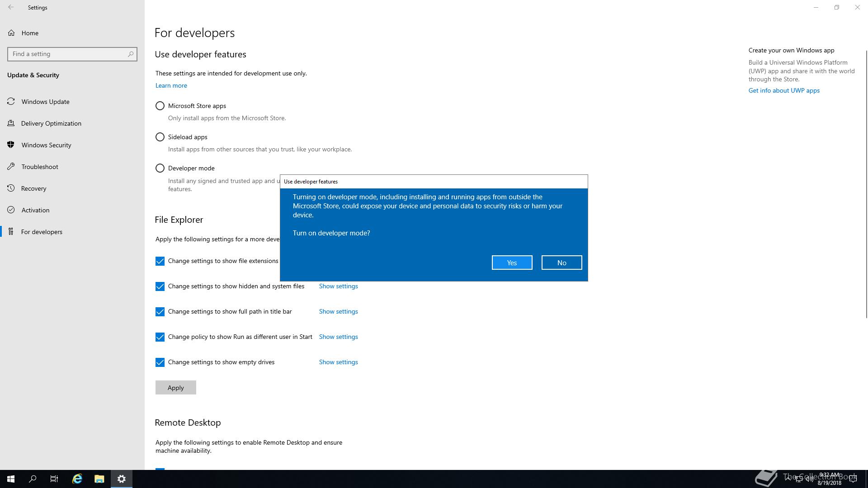Open taskbar Search
Viewport: 868px width, 488px height.
click(33, 479)
